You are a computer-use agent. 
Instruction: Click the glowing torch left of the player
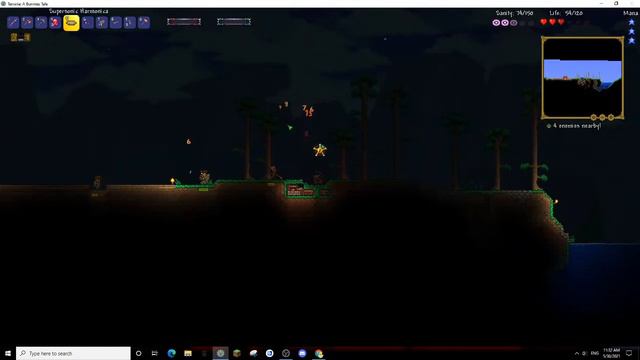click(172, 181)
